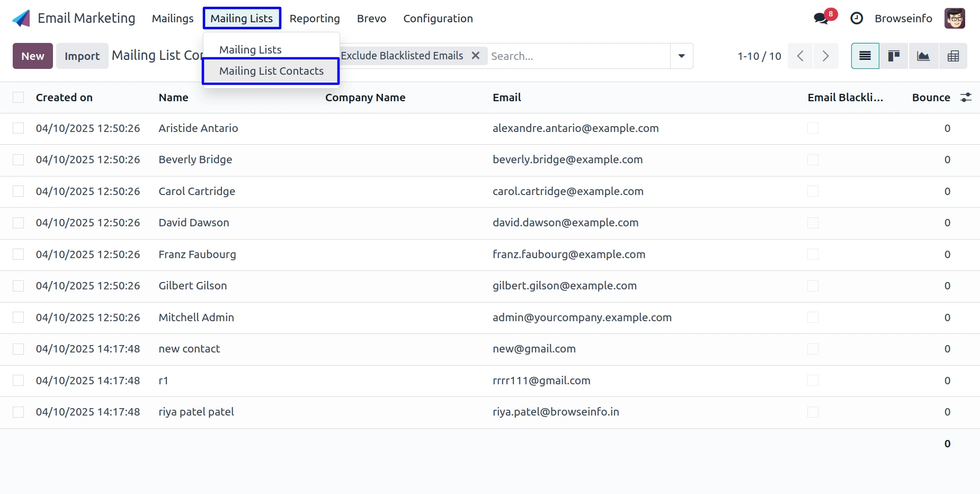Viewport: 980px width, 494px height.
Task: Open the Reporting menu
Action: click(315, 19)
